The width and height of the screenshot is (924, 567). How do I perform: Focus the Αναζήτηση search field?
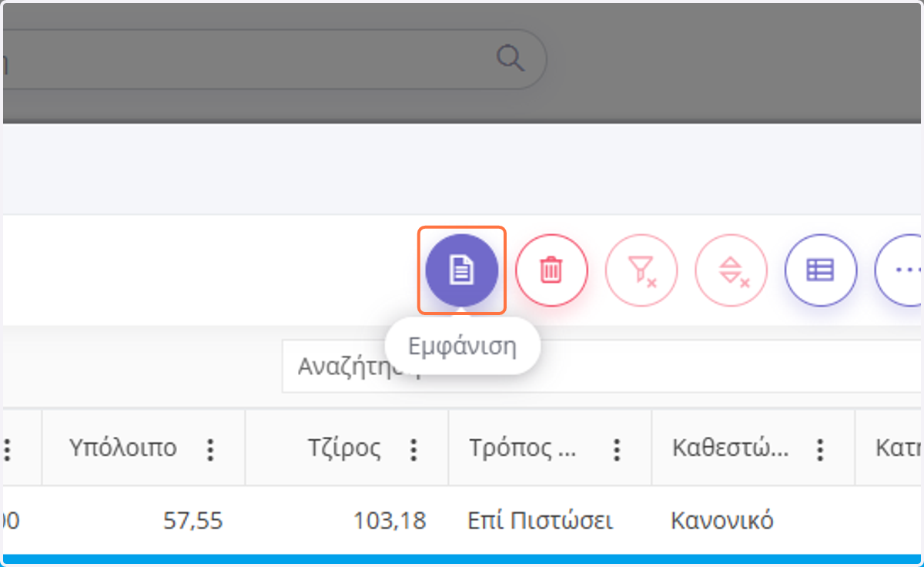(x=603, y=366)
